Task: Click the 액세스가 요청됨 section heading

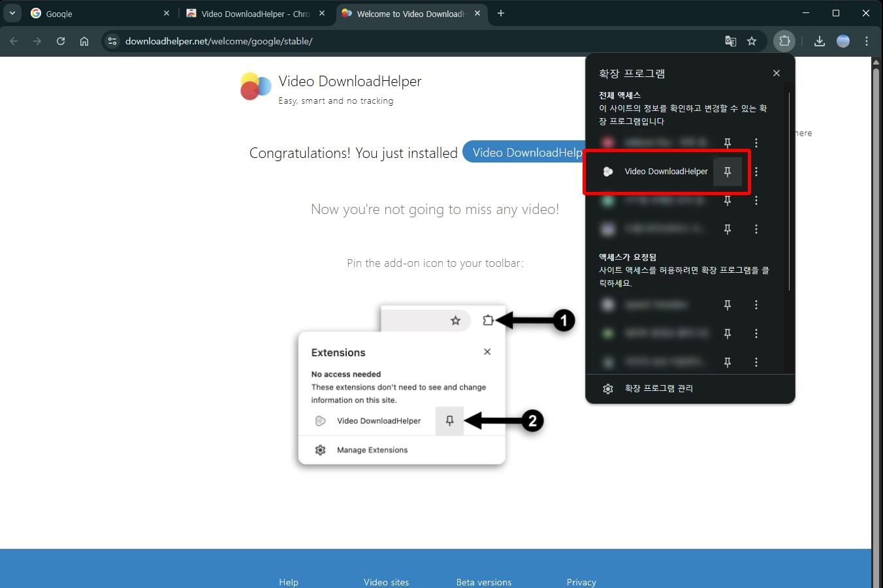Action: click(x=628, y=257)
